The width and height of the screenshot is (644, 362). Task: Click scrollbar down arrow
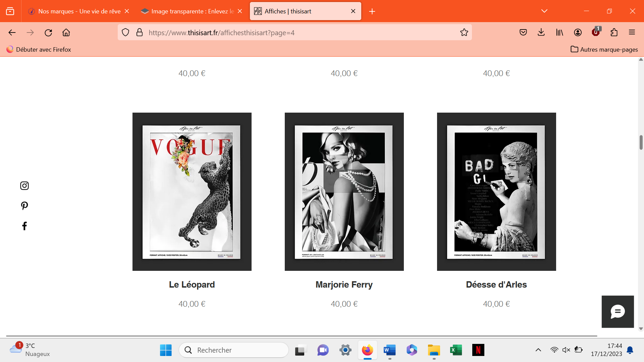(641, 329)
